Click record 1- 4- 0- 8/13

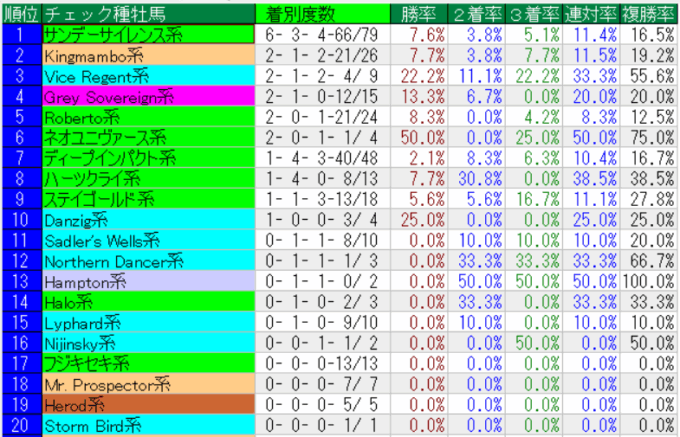coord(323,179)
